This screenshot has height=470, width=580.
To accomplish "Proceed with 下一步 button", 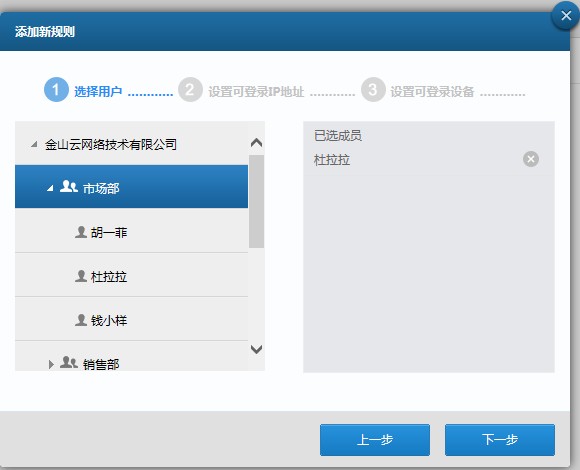I will pos(500,440).
